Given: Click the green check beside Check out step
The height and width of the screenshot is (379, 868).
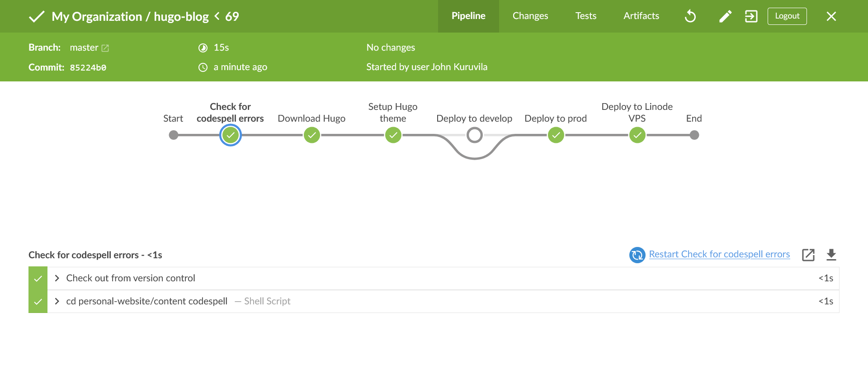Looking at the screenshot, I should pyautogui.click(x=38, y=279).
